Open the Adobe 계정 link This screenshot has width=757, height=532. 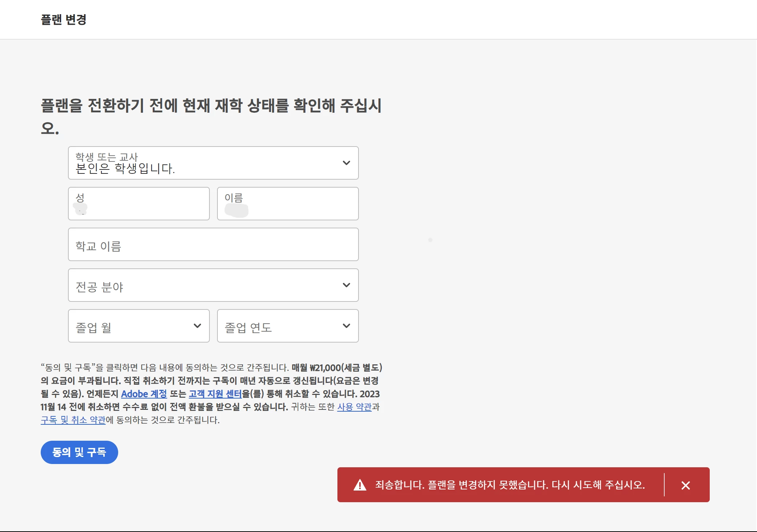click(x=144, y=394)
